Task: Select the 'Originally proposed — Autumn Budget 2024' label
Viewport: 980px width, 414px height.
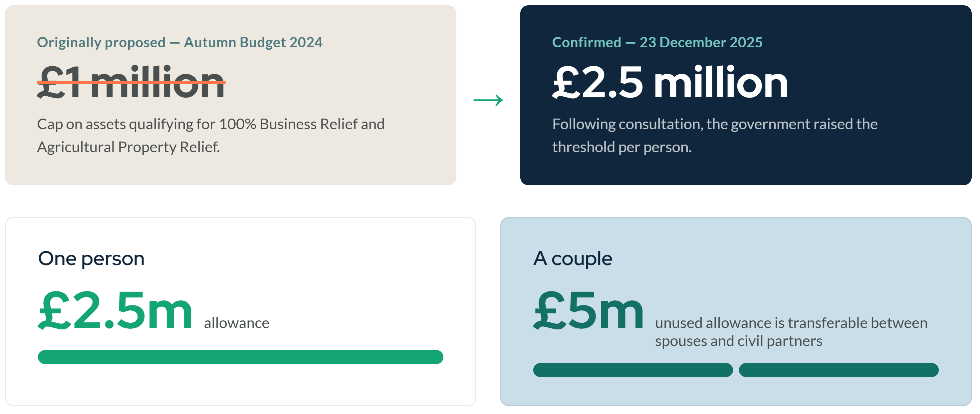Action: (179, 42)
